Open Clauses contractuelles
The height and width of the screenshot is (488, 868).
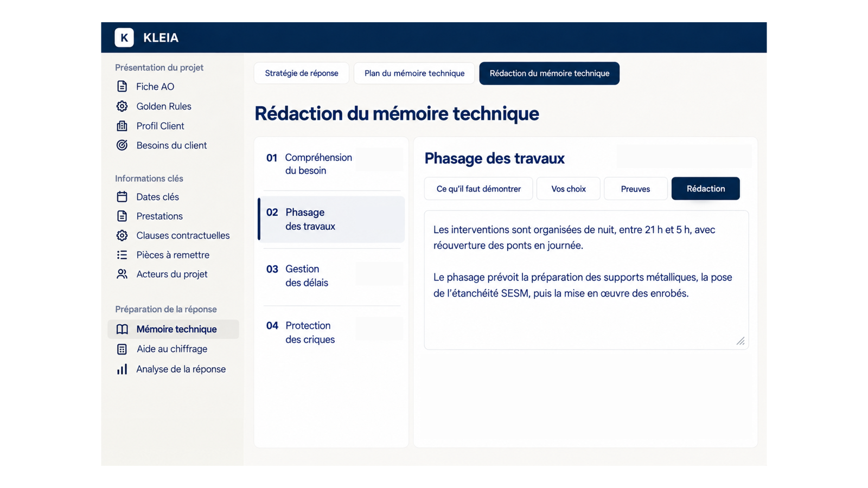tap(183, 235)
